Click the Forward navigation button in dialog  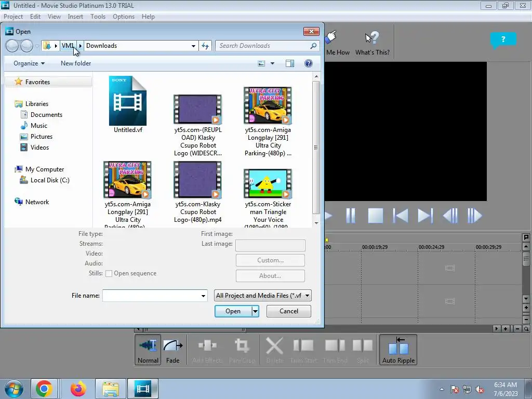coord(26,46)
